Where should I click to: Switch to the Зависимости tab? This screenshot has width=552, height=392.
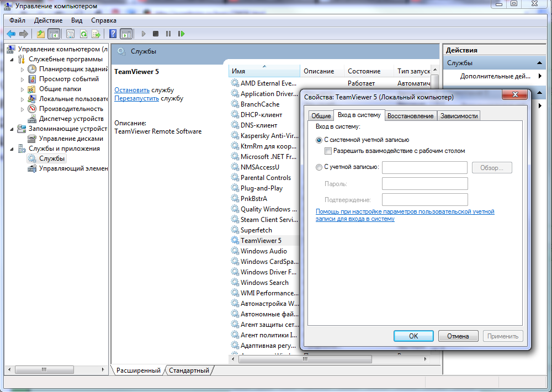point(459,116)
